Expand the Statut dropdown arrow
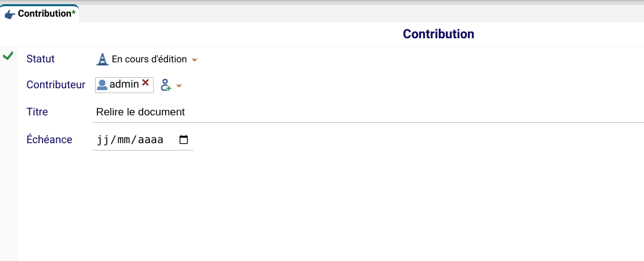Image resolution: width=644 pixels, height=261 pixels. [x=194, y=60]
